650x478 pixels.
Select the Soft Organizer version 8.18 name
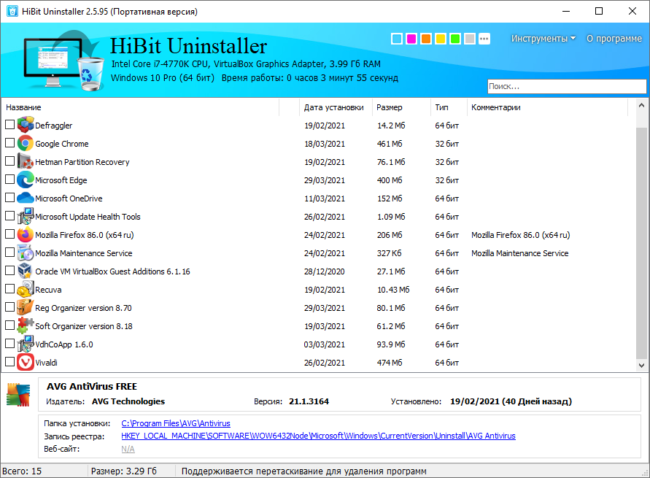83,326
